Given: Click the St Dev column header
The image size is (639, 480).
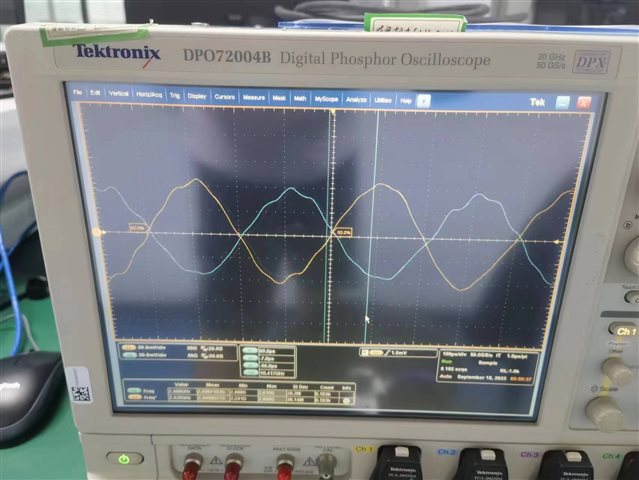Looking at the screenshot, I should [x=300, y=386].
